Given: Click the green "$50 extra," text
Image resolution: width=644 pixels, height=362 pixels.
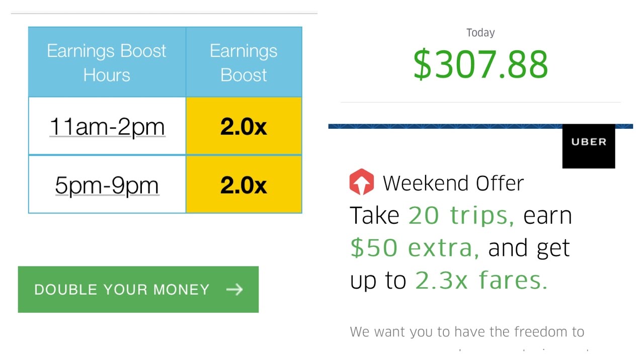Looking at the screenshot, I should [x=414, y=248].
